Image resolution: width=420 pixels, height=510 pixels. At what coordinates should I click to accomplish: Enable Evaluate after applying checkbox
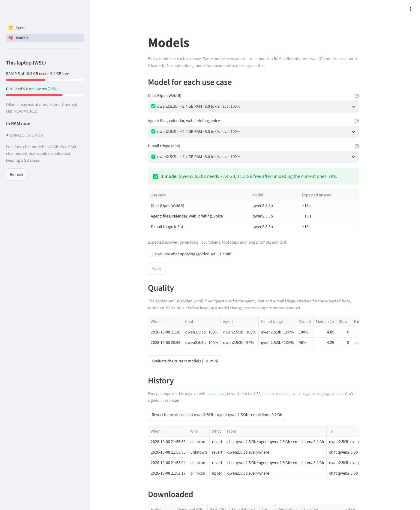click(x=150, y=254)
